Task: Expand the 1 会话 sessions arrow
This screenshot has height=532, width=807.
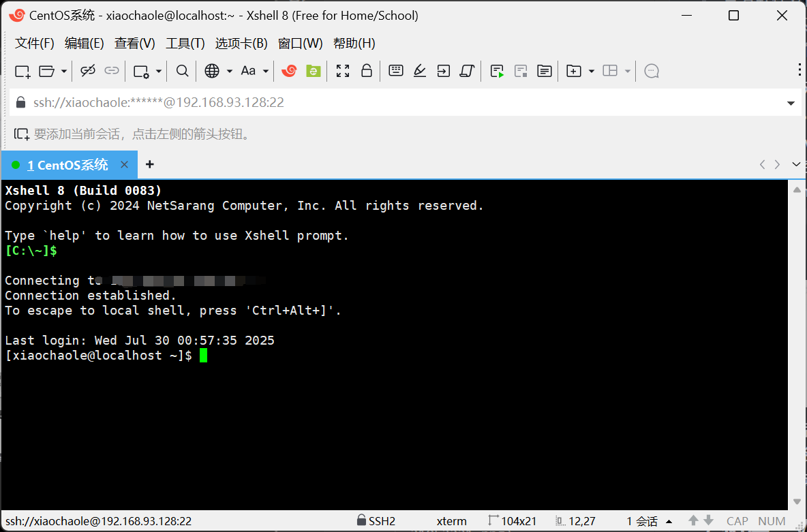Action: [669, 521]
